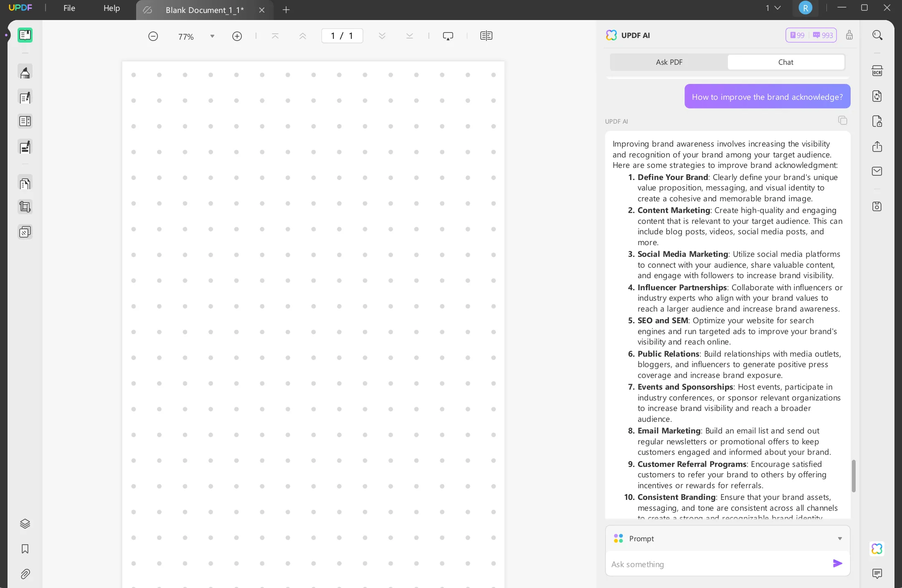
Task: Toggle the presentation/fullscreen mode
Action: coord(448,35)
